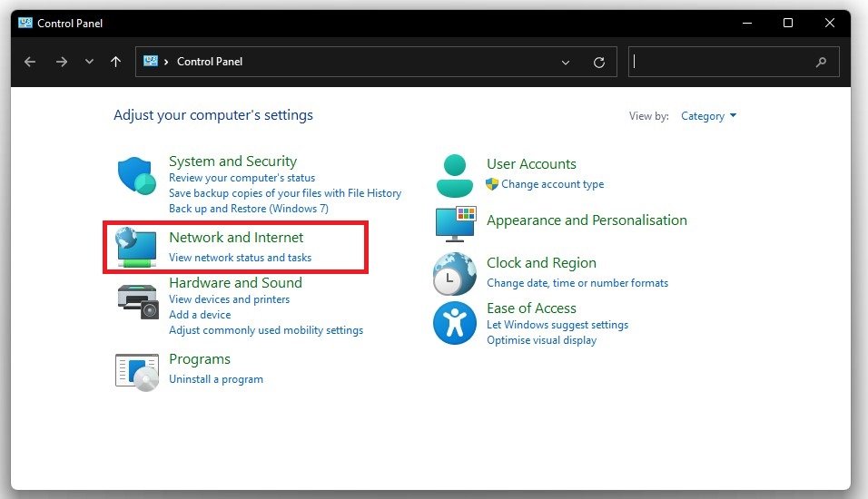
Task: Click the Add a device link
Action: pyautogui.click(x=200, y=315)
